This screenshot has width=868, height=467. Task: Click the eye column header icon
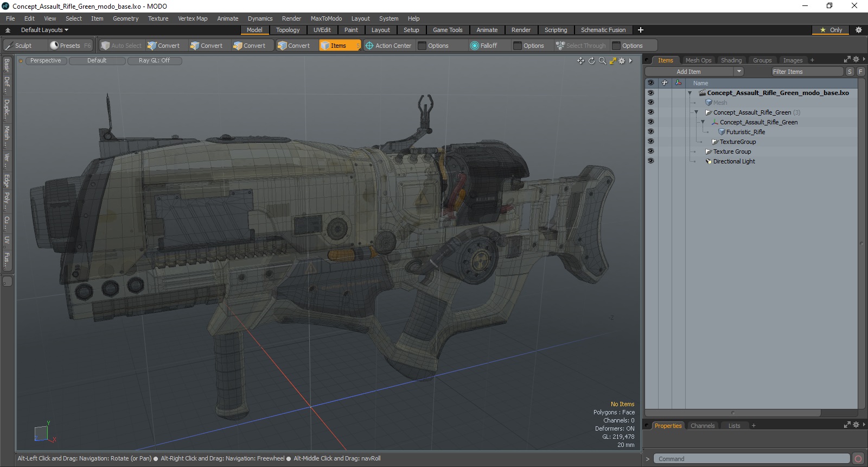pyautogui.click(x=650, y=83)
